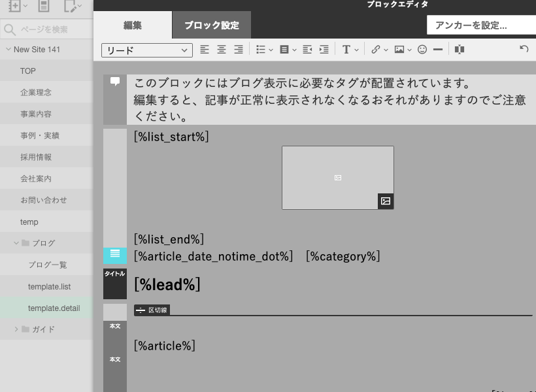The width and height of the screenshot is (536, 392).
Task: Align text left in block editor toolbar
Action: [205, 50]
